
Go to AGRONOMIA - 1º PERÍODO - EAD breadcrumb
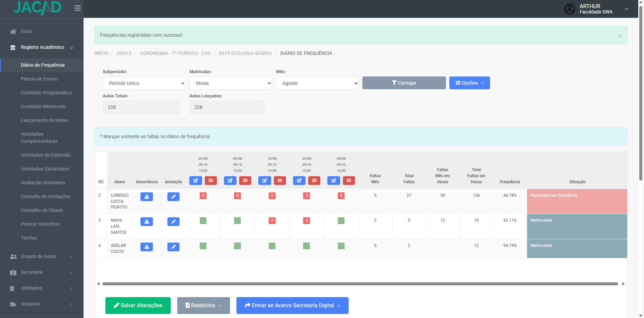click(x=175, y=53)
